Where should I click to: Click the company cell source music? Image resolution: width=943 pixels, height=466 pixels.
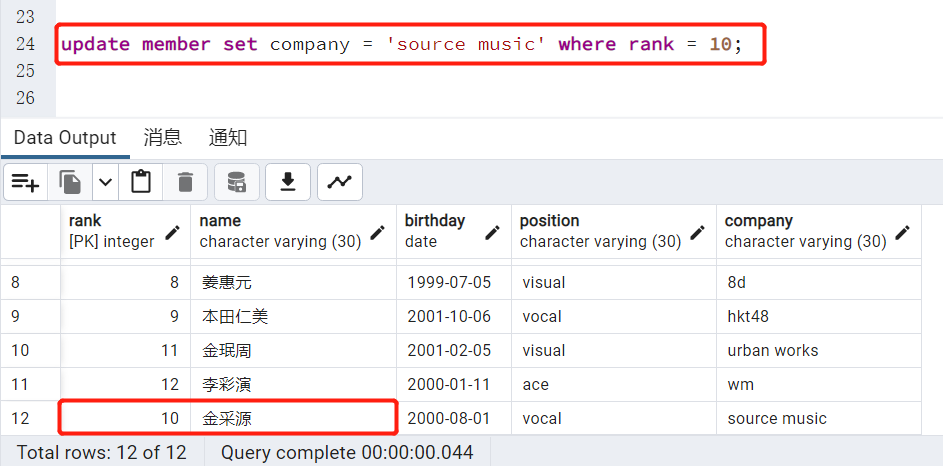click(x=819, y=418)
